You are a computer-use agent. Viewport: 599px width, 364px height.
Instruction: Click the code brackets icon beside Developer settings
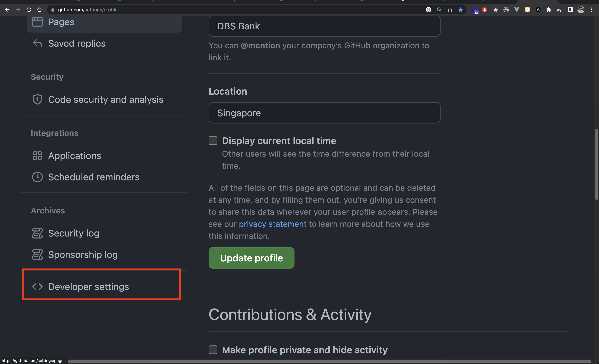tap(37, 287)
